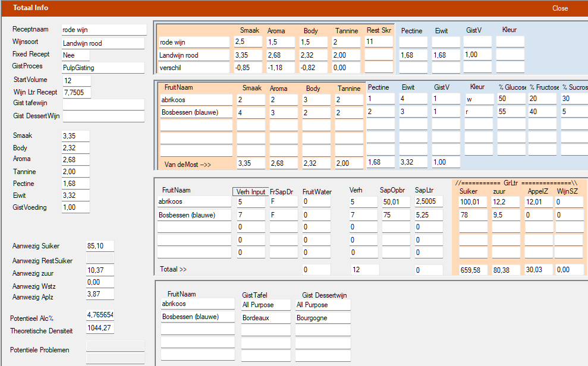Focus the Aanwezig Suiker field

99,246
